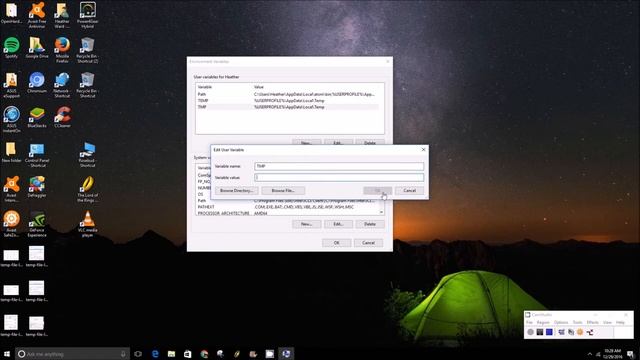
Task: Click Delete under system variables list
Action: pyautogui.click(x=370, y=224)
